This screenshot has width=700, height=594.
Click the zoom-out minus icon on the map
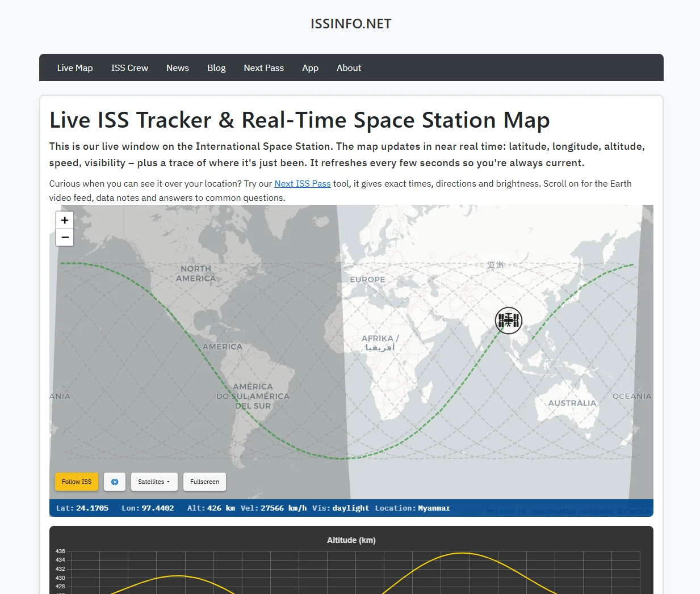pos(65,237)
